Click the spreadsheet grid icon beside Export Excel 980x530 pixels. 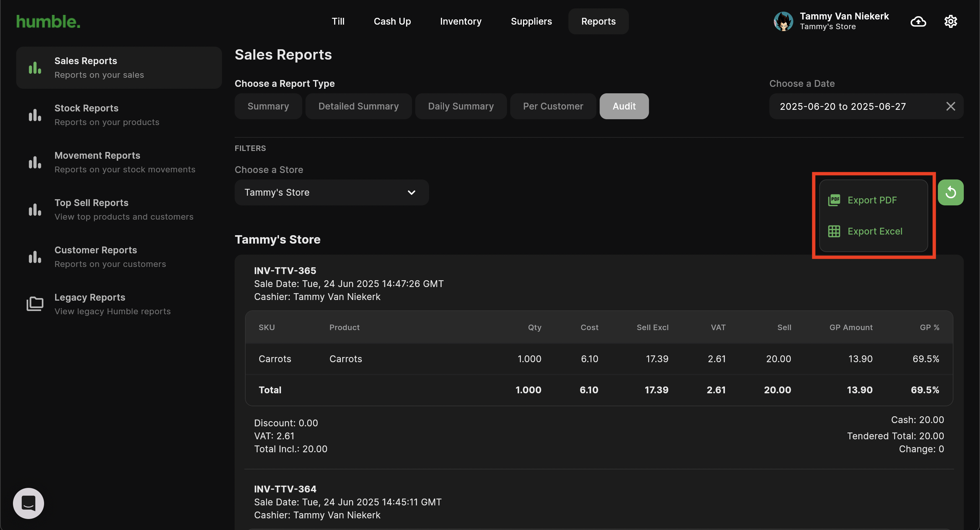pyautogui.click(x=834, y=231)
